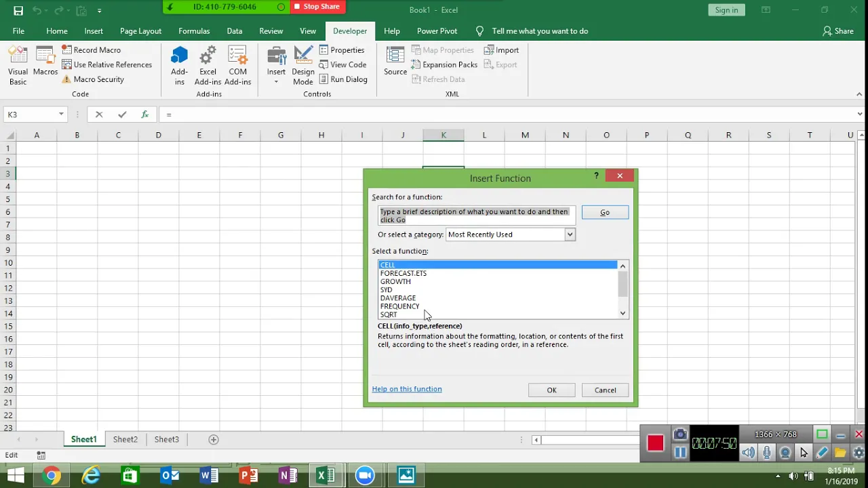Open Expansion Packs
This screenshot has height=488, width=868.
[444, 64]
